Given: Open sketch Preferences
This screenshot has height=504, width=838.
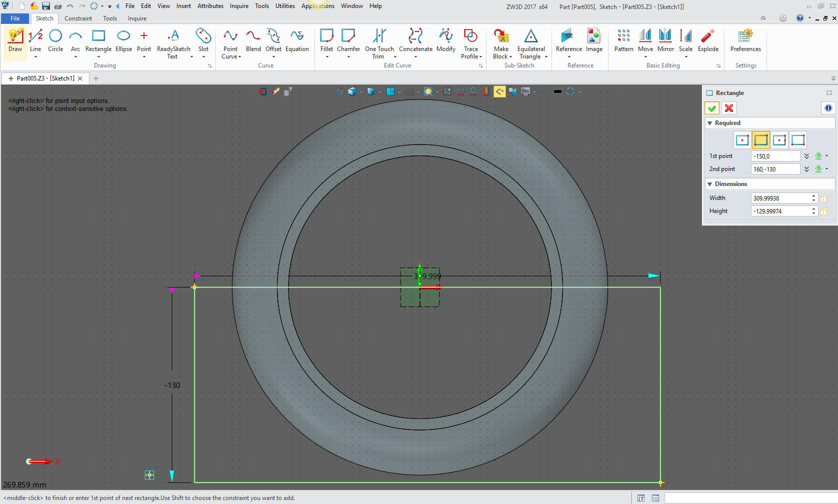Looking at the screenshot, I should click(745, 41).
